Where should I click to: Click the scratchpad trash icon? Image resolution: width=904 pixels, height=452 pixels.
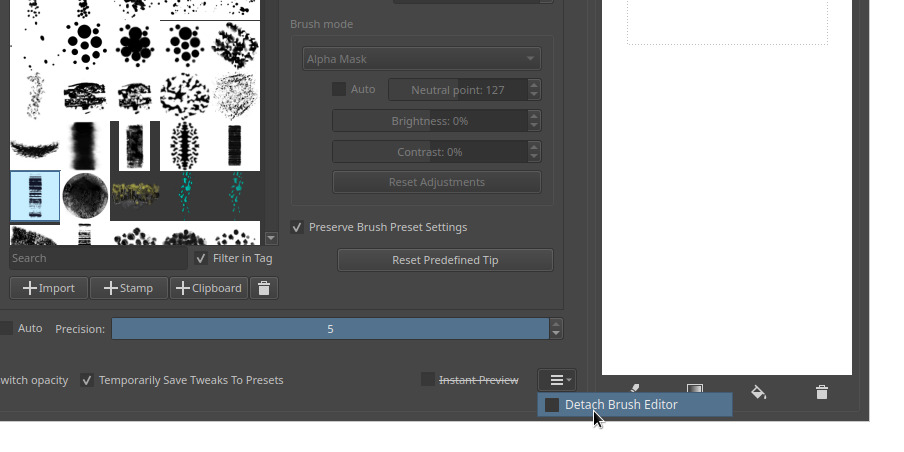822,392
